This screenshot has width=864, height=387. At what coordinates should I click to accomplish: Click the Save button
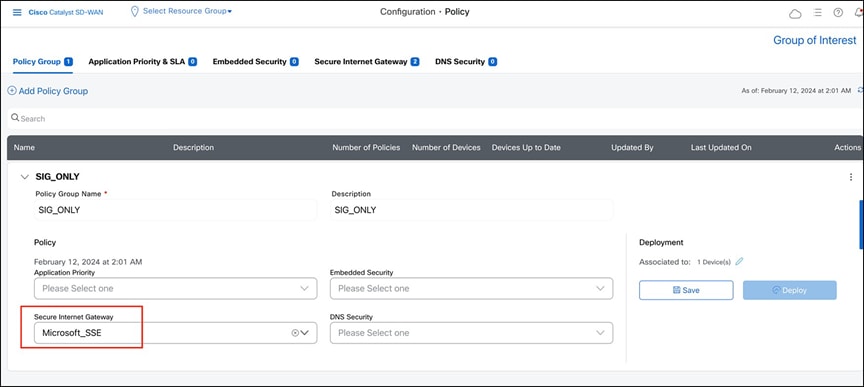pyautogui.click(x=686, y=290)
